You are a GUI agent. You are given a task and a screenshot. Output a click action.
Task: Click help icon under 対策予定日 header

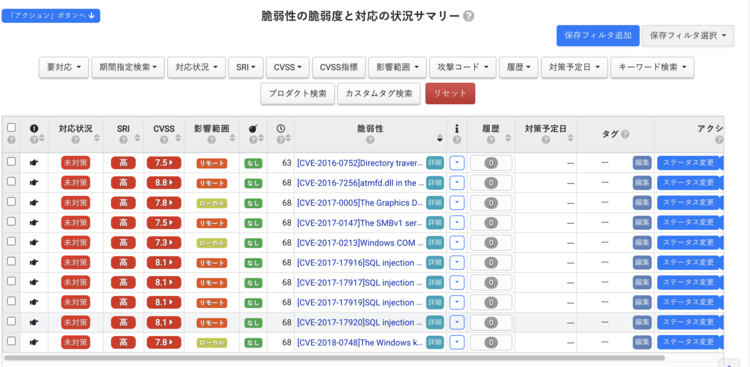click(546, 140)
